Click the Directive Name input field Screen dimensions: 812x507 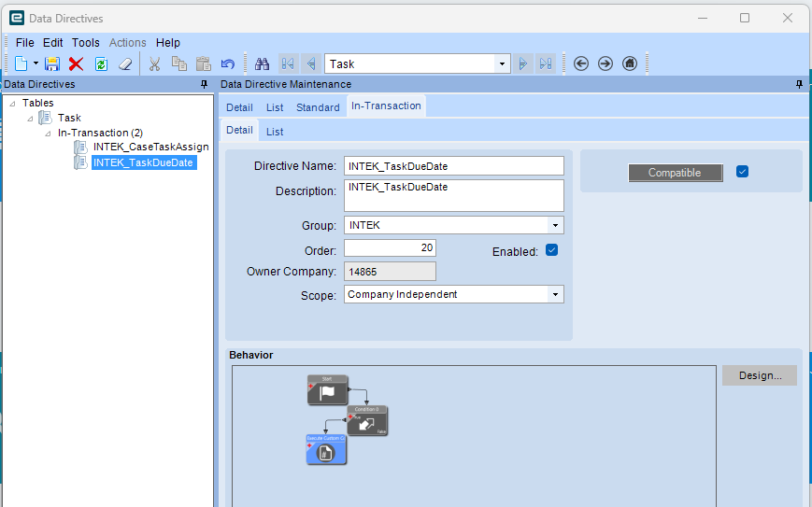[x=454, y=166]
